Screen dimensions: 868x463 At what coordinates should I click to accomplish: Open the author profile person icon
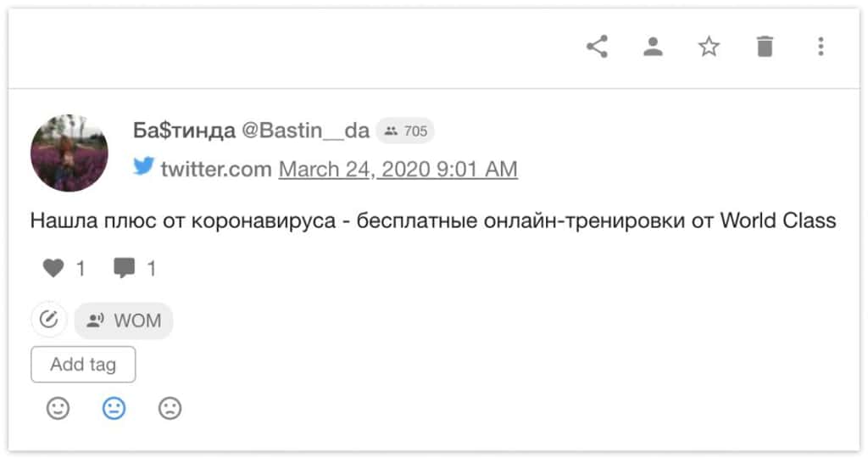click(654, 47)
